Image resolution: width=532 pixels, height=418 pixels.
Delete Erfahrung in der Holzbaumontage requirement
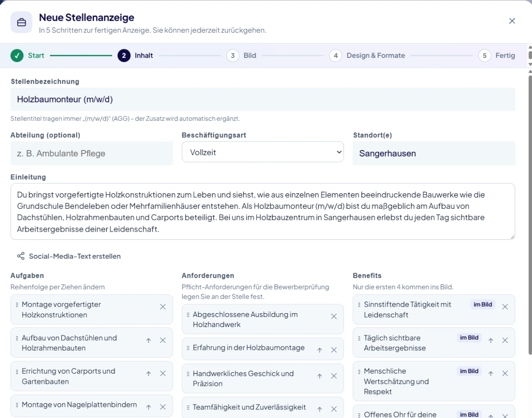(x=334, y=350)
